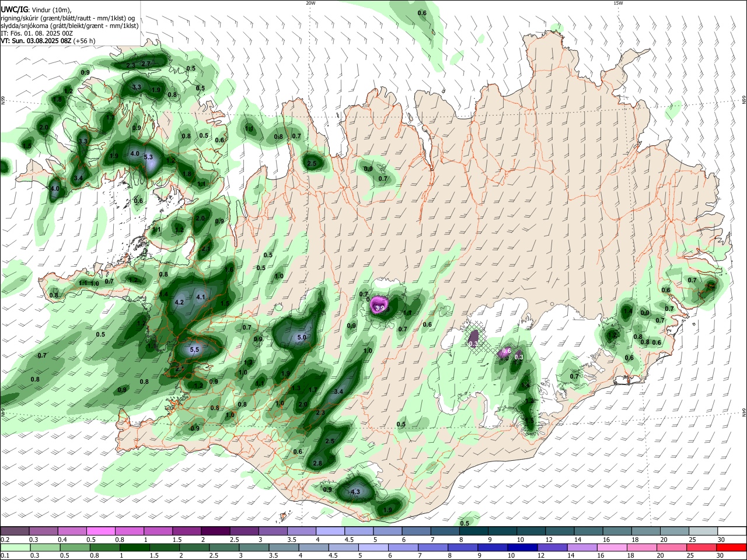
Task: Click the 'IT: Fös. 01. 08. 2025 00Z' line
Action: click(x=37, y=33)
